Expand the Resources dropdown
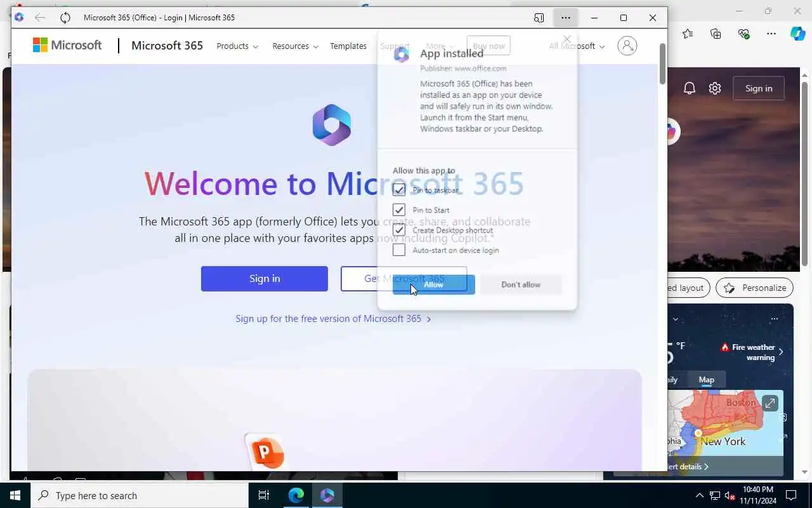The height and width of the screenshot is (508, 812). 295,46
